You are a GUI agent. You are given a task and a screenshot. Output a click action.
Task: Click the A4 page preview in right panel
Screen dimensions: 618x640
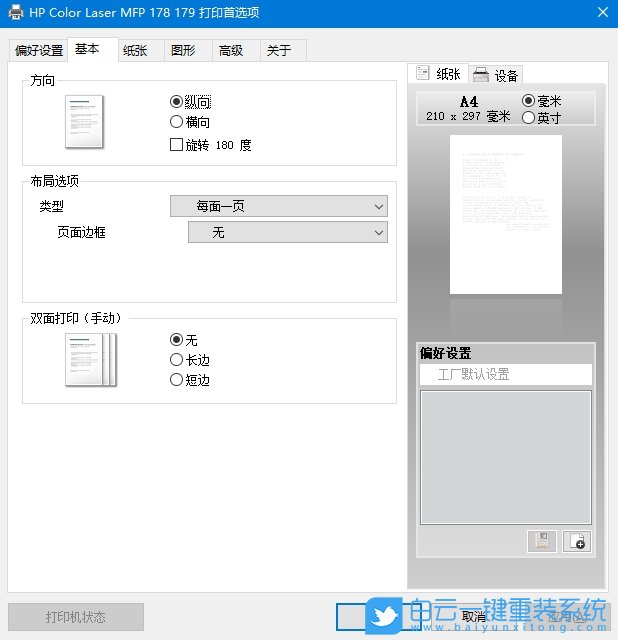[x=506, y=214]
